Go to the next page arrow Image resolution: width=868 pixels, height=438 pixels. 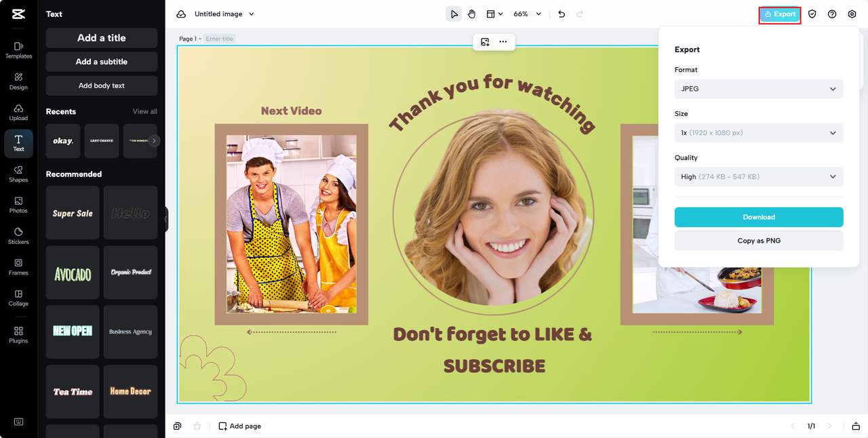pyautogui.click(x=829, y=426)
